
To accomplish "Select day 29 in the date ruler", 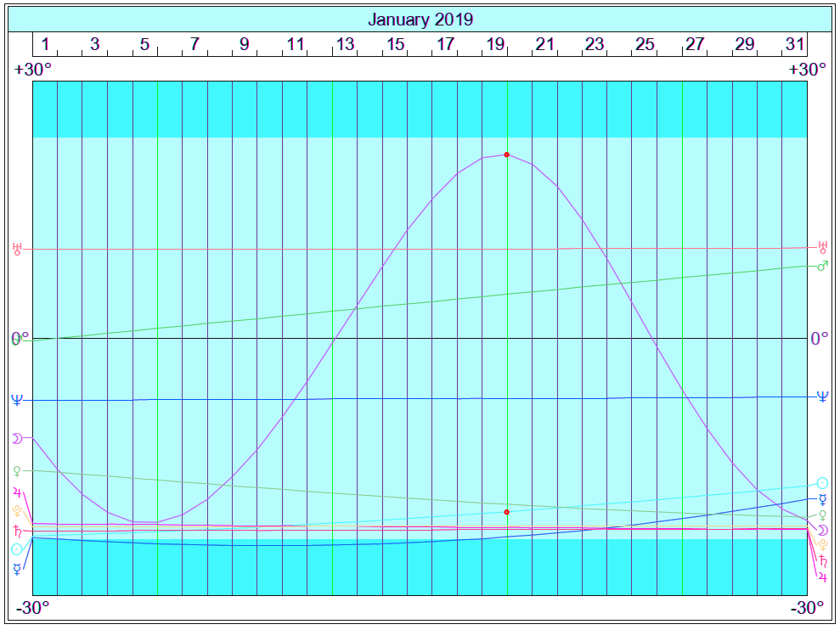I will click(745, 43).
